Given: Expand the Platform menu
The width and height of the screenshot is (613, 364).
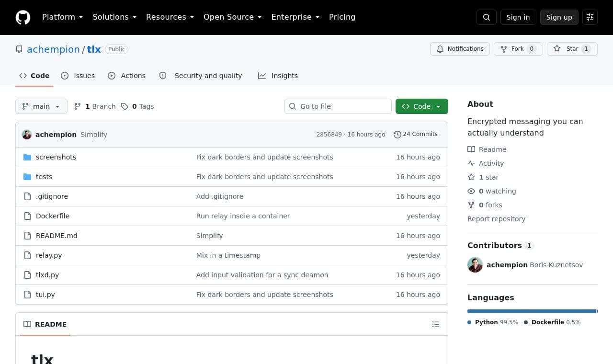Looking at the screenshot, I should coord(63,17).
